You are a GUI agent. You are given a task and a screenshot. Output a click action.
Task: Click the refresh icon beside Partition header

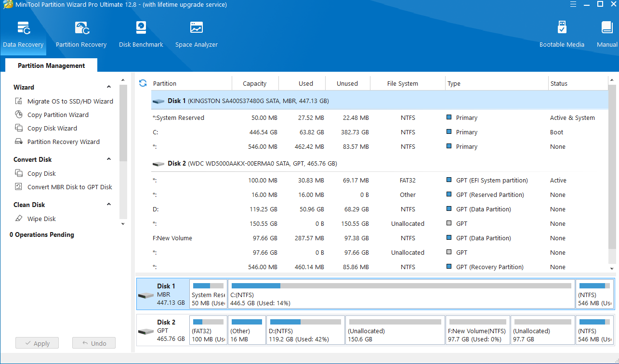(143, 83)
